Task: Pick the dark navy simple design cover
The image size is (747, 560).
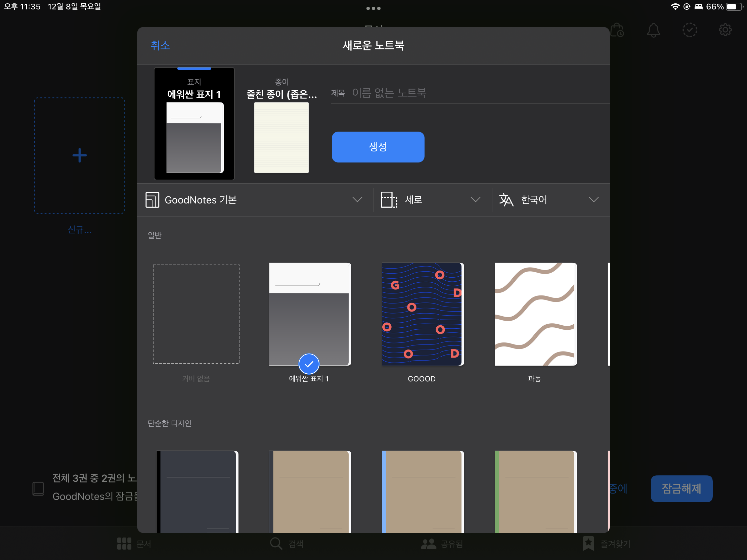Action: [197, 492]
